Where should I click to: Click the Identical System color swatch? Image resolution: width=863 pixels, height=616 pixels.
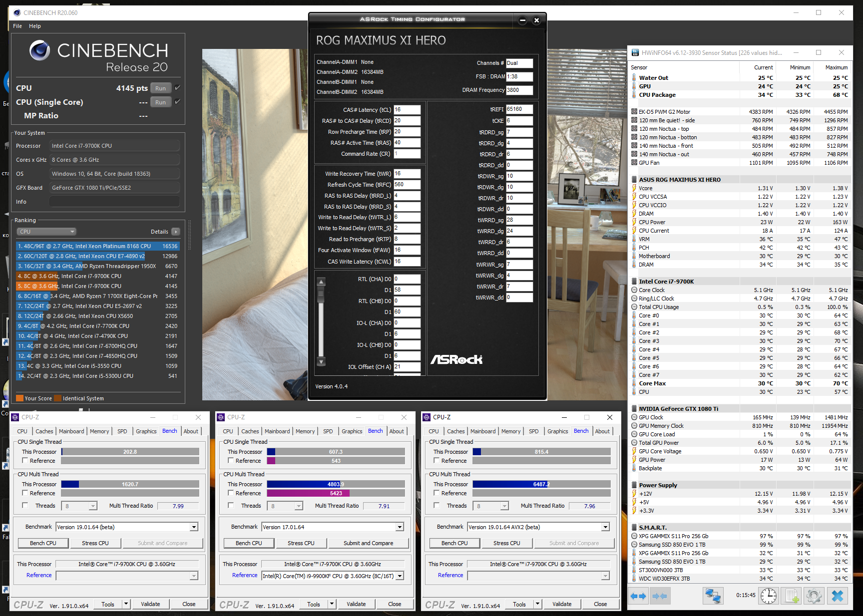58,398
